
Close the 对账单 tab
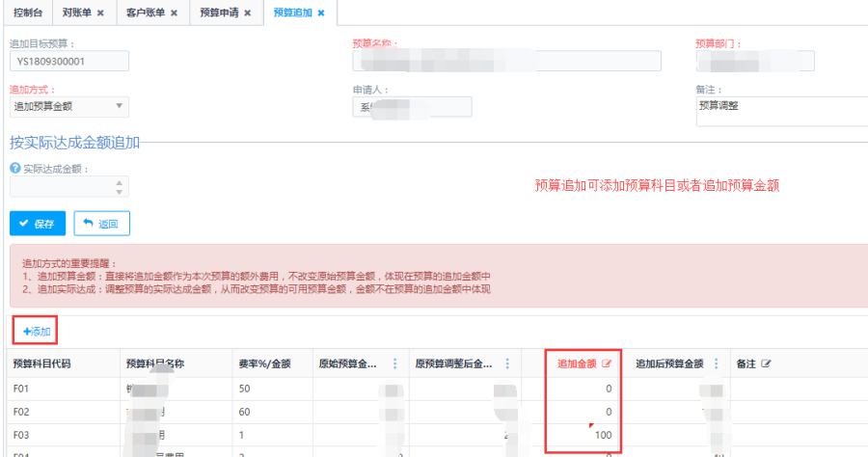click(100, 13)
